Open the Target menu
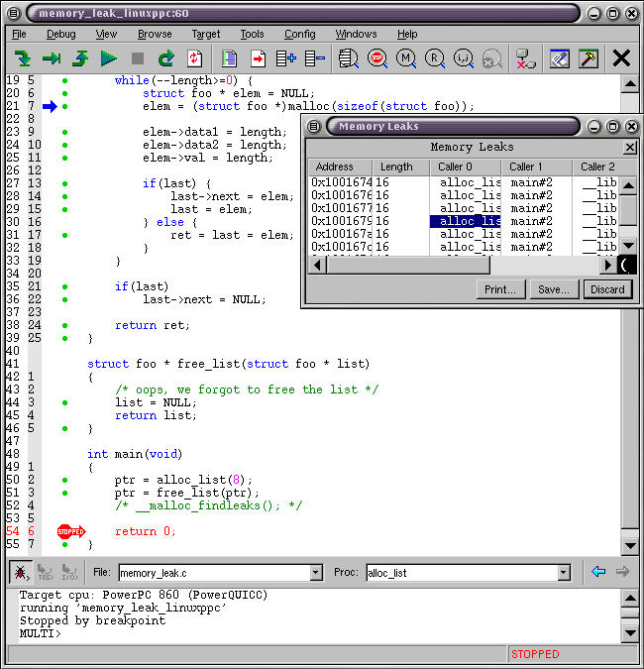This screenshot has width=644, height=669. 206,34
